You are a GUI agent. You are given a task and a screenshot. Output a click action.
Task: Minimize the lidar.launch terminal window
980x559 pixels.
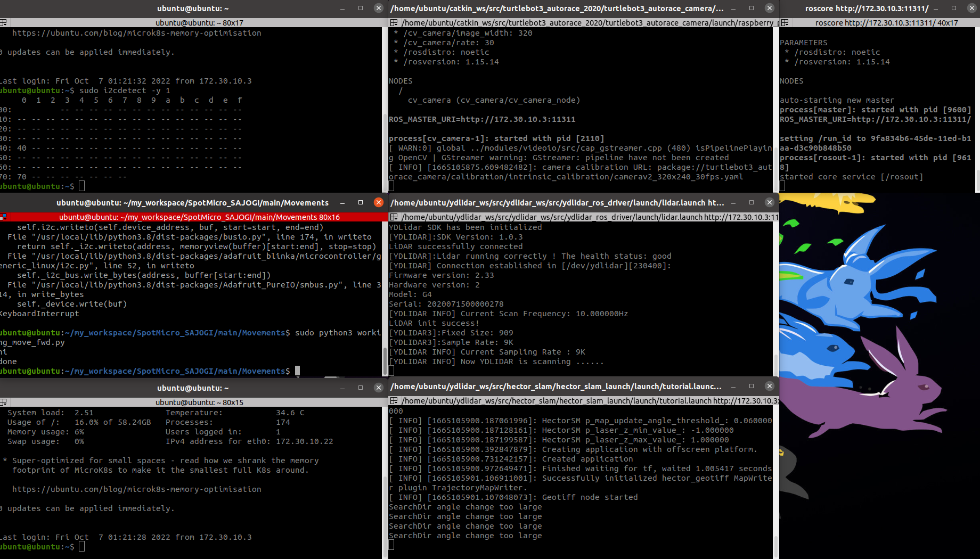pyautogui.click(x=733, y=203)
